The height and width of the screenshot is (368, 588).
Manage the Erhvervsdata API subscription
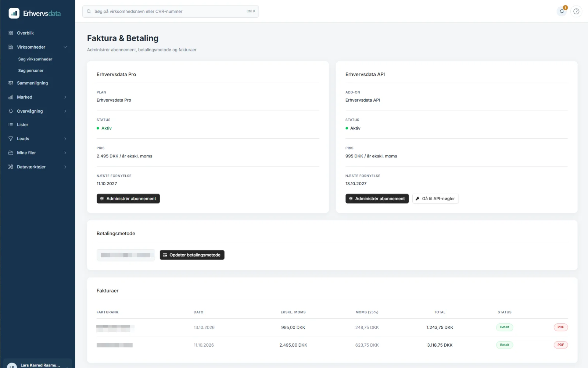(x=377, y=199)
